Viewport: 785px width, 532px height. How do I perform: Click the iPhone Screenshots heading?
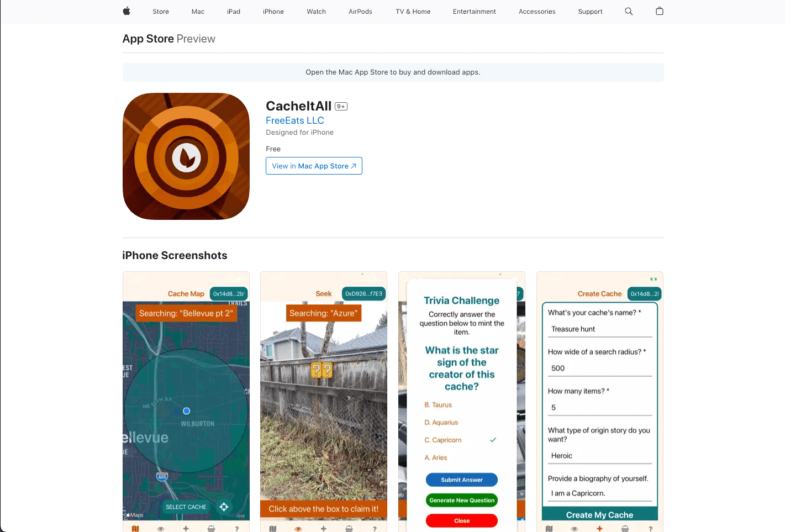175,255
